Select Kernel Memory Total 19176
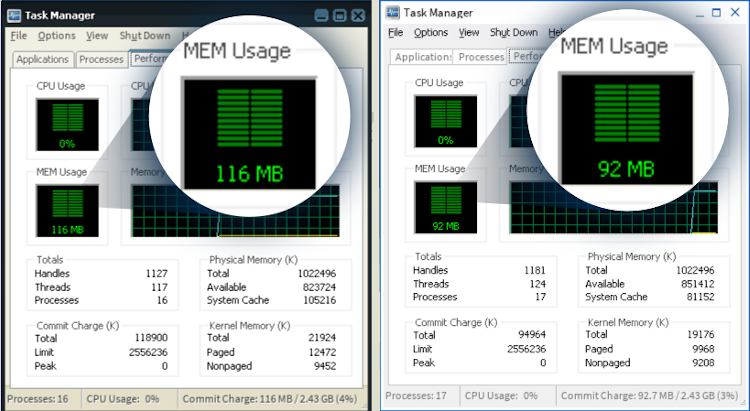 [701, 334]
